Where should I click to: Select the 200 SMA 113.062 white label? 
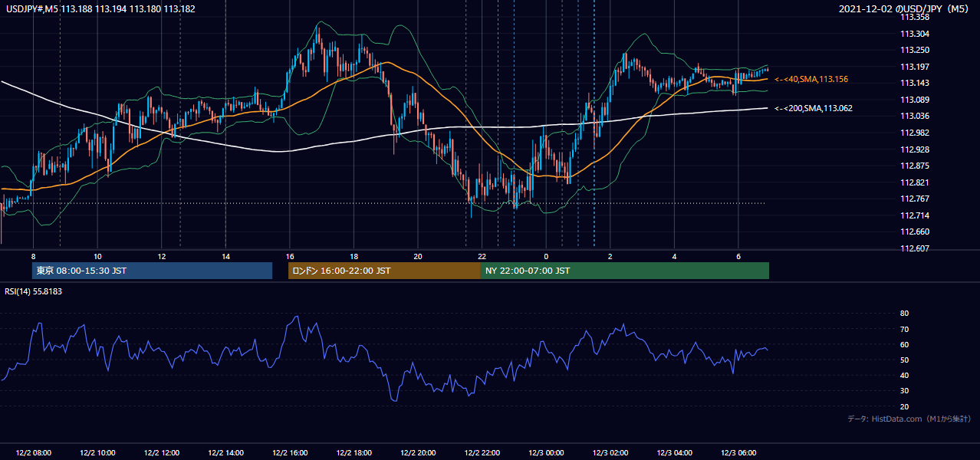[814, 108]
